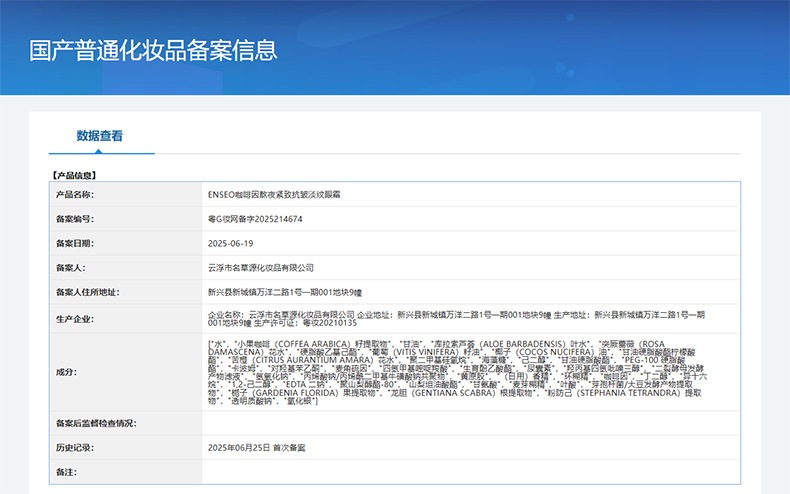Open the 数据查看 tab
This screenshot has height=494, width=790.
click(100, 136)
